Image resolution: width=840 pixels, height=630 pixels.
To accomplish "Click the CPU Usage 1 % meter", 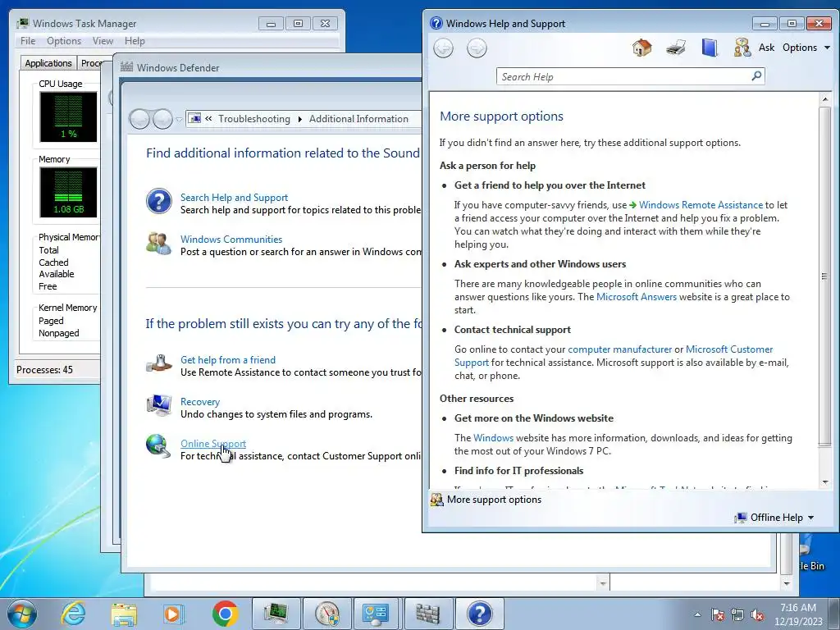I will (x=68, y=116).
